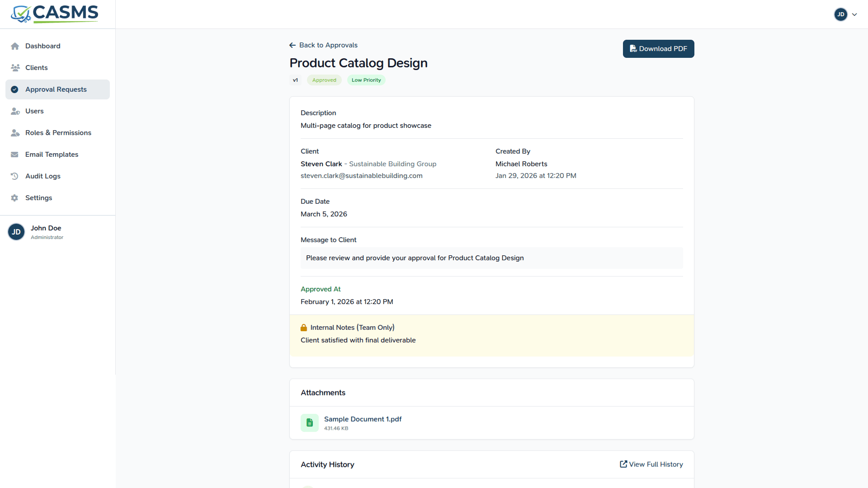Viewport: 868px width, 488px height.
Task: Click the green Sample Document file icon
Action: (x=310, y=423)
